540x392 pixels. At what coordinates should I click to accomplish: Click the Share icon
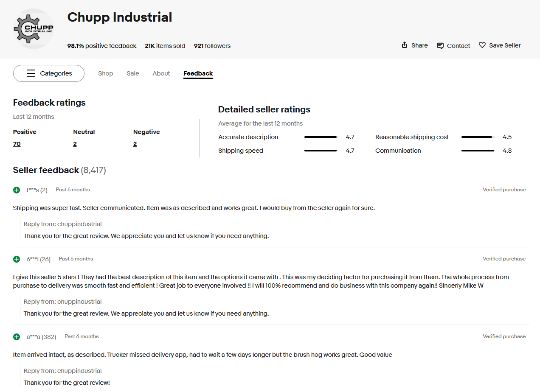[x=405, y=45]
